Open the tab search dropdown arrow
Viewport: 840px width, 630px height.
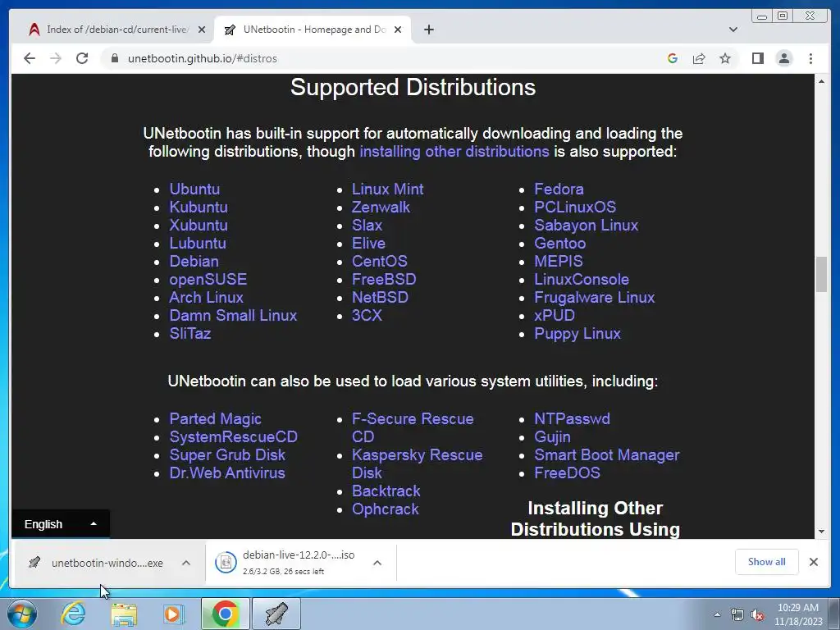click(733, 30)
